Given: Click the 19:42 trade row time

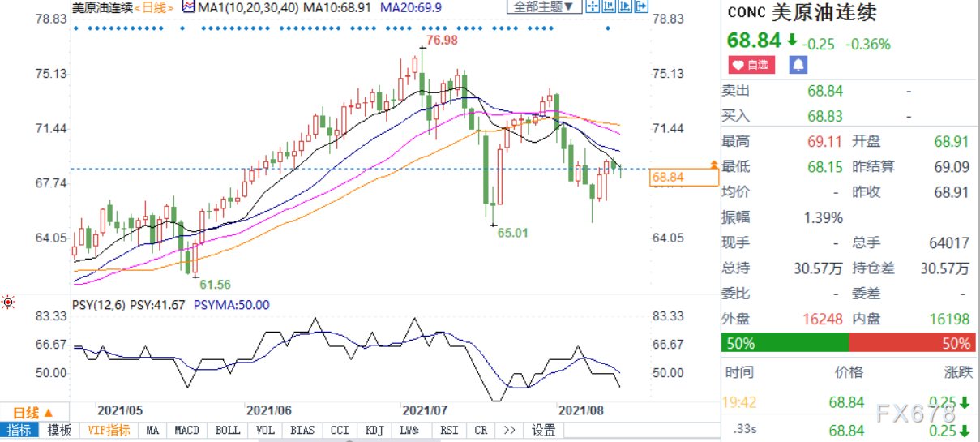Looking at the screenshot, I should 739,402.
